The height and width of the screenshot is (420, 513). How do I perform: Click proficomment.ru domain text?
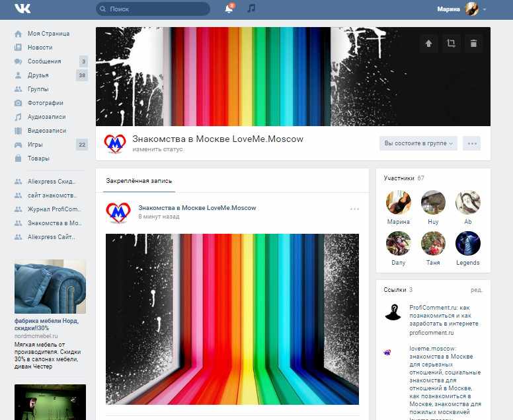[432, 333]
